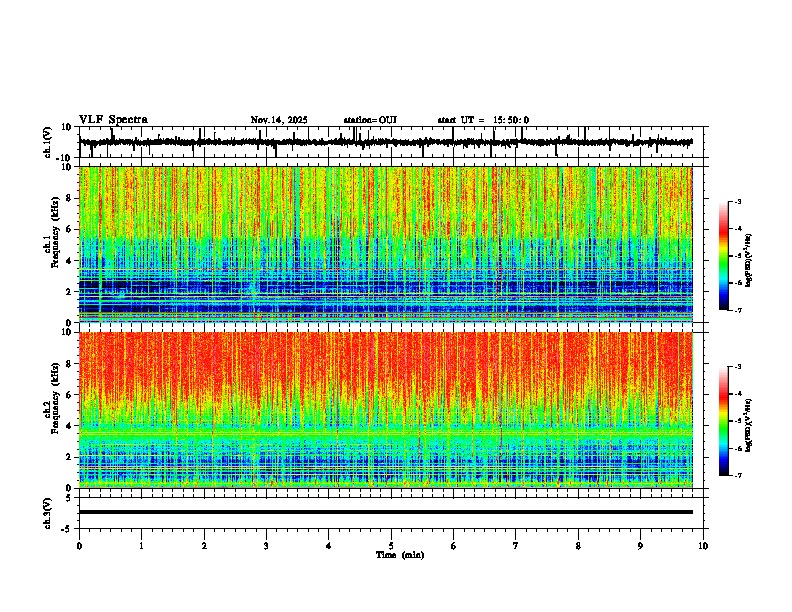The height and width of the screenshot is (612, 792).
Task: Click the "6" kHz tick on ch.2 frequency axis
Action: (x=71, y=395)
